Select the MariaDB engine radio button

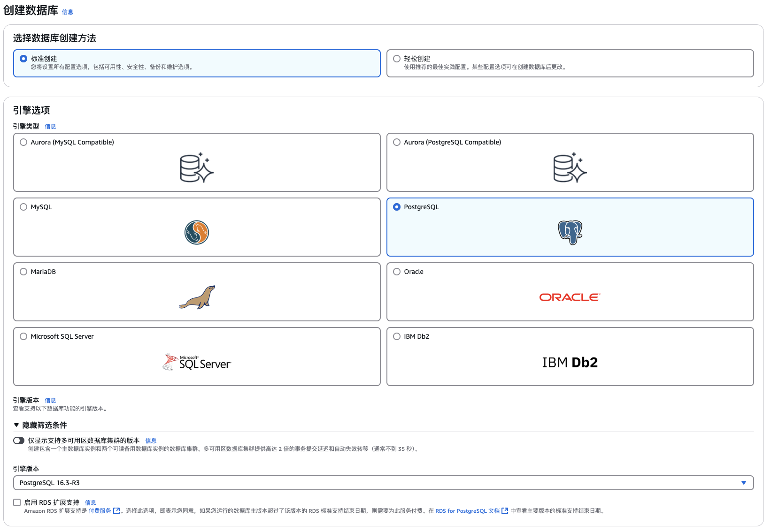23,272
